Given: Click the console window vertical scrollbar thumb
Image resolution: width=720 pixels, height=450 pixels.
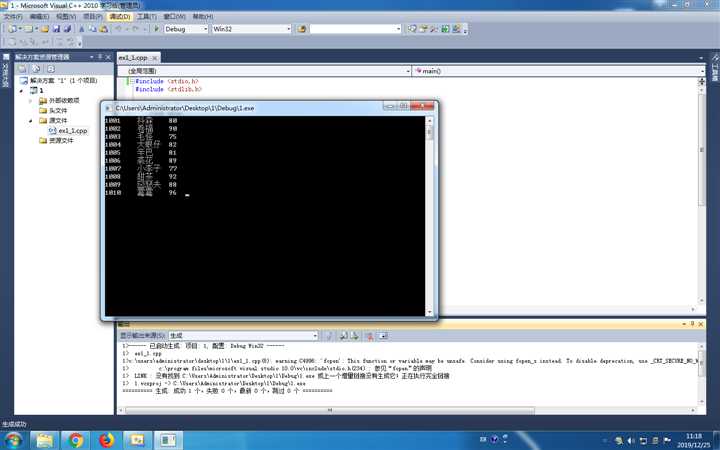Looking at the screenshot, I should point(430,132).
